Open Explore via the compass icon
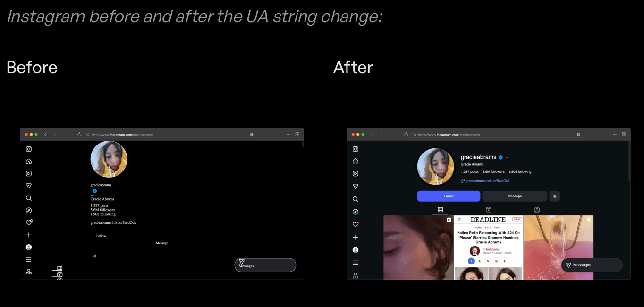Screen dimensions: 644x307 point(355,212)
